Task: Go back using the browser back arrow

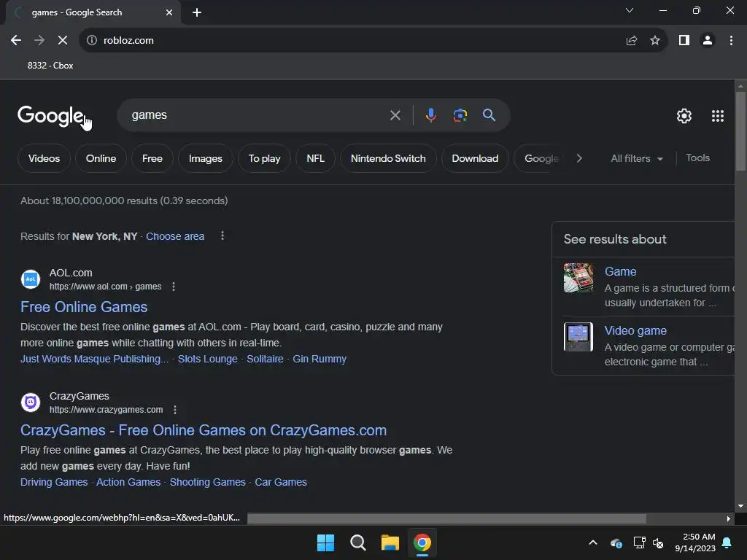Action: coord(16,41)
